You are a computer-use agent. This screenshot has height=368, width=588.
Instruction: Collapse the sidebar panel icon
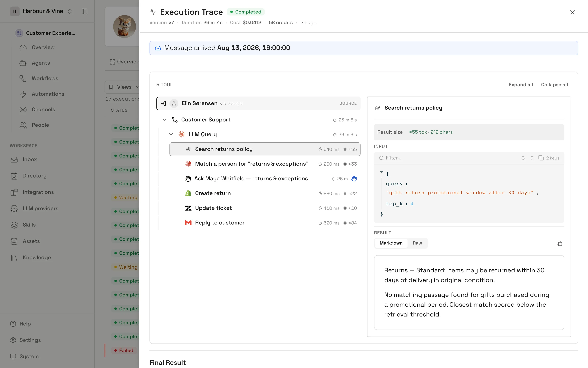pyautogui.click(x=84, y=11)
